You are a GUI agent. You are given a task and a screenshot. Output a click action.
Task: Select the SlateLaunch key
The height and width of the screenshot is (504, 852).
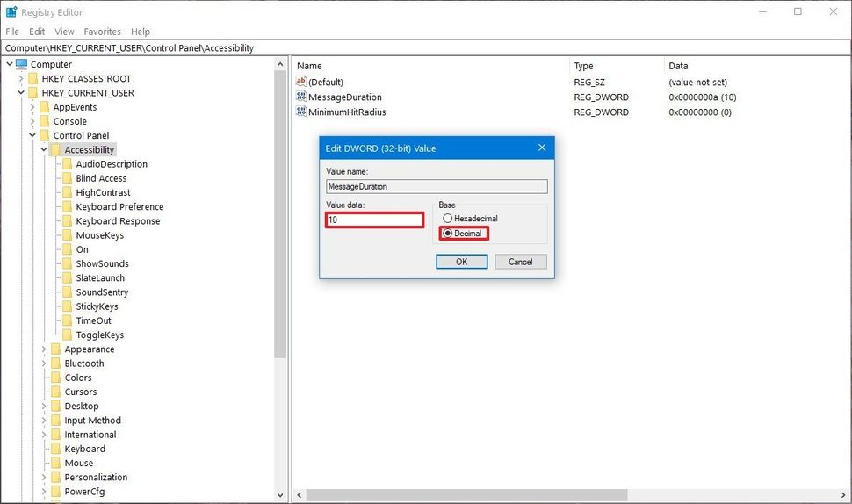tap(100, 278)
